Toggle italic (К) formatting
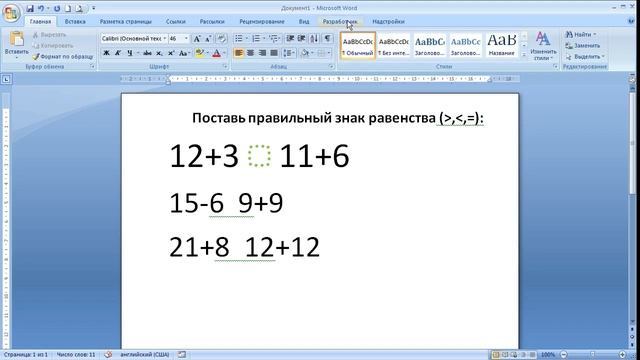Viewport: 640px width, 360px height. click(x=118, y=53)
